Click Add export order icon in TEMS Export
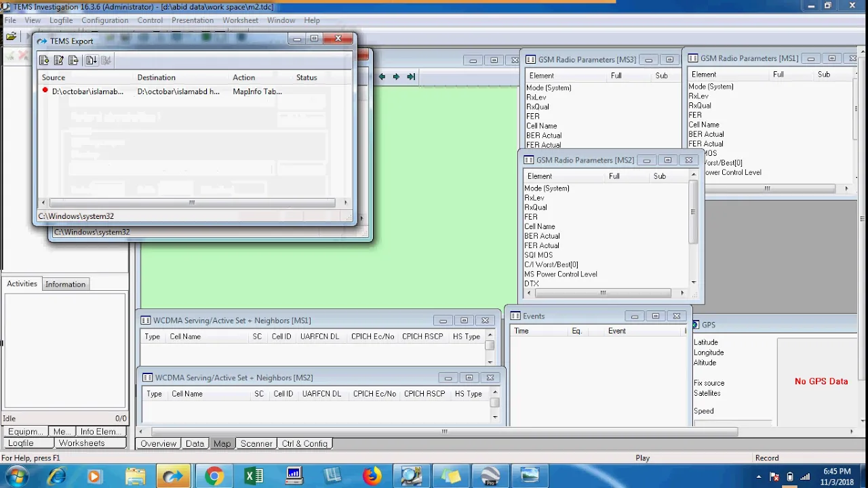The height and width of the screenshot is (488, 868). point(44,60)
